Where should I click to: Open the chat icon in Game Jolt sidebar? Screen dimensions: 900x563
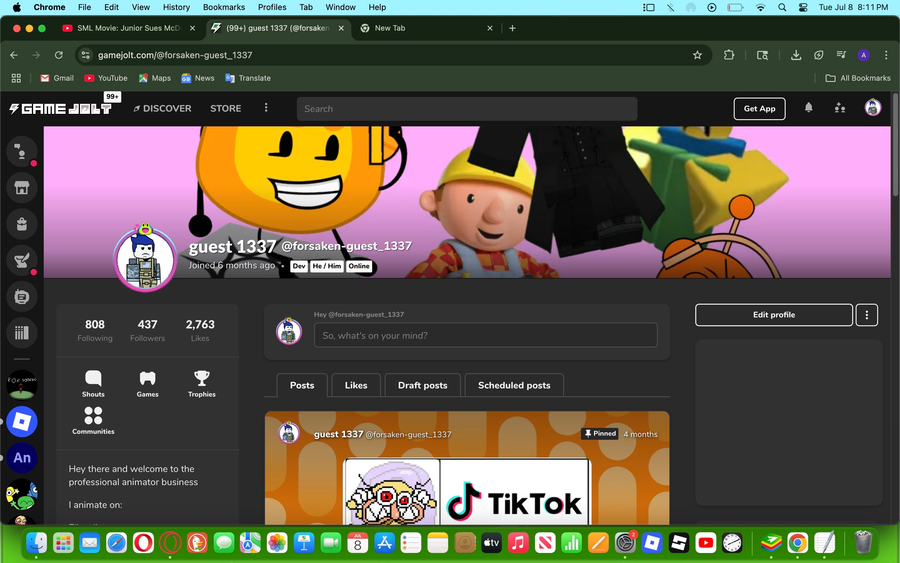(22, 152)
